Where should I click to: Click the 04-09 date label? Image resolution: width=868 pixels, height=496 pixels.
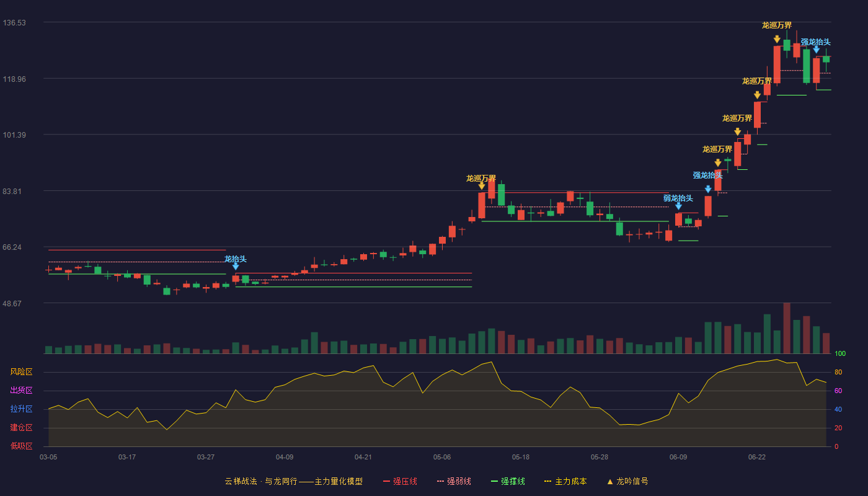[x=285, y=457]
